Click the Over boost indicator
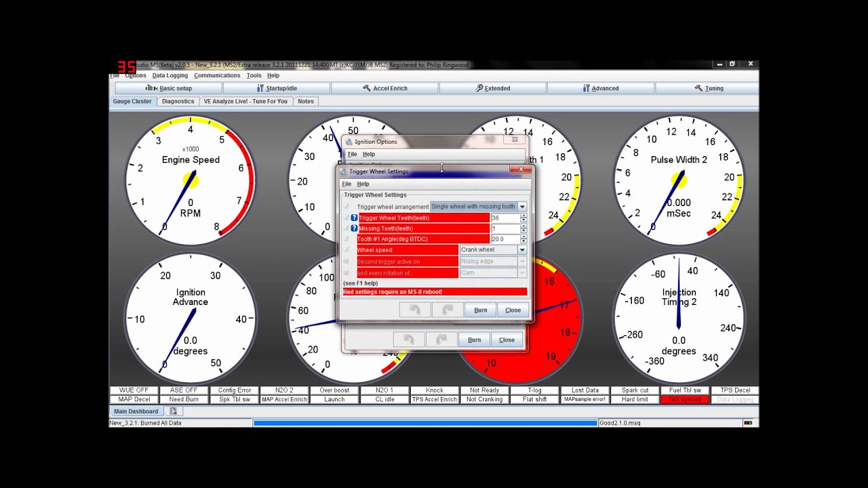Image resolution: width=868 pixels, height=488 pixels. coord(334,390)
